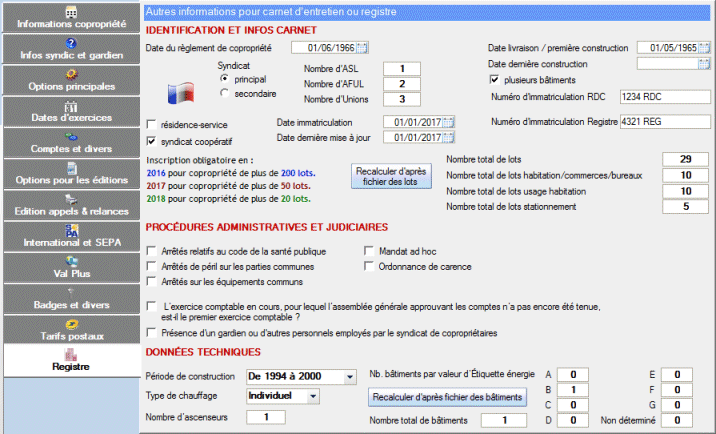Click the energy label B count field
Viewport: 716px width, 434px height.
coord(573,390)
